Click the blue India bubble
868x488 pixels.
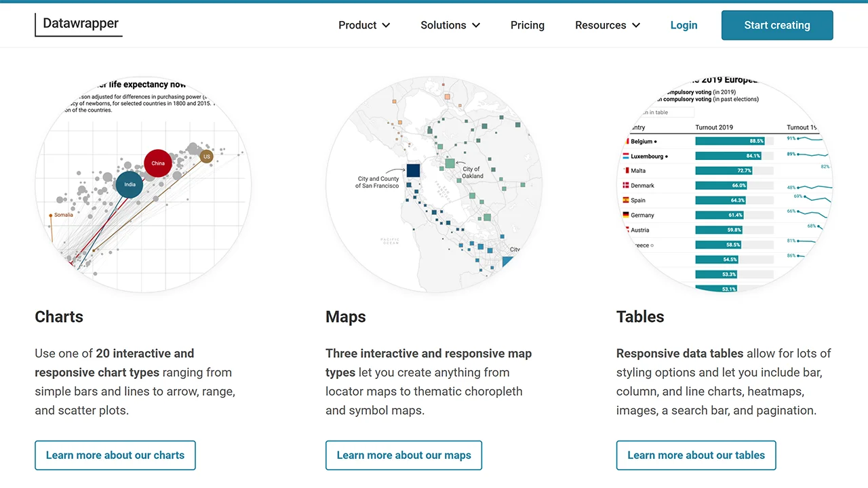(x=130, y=184)
